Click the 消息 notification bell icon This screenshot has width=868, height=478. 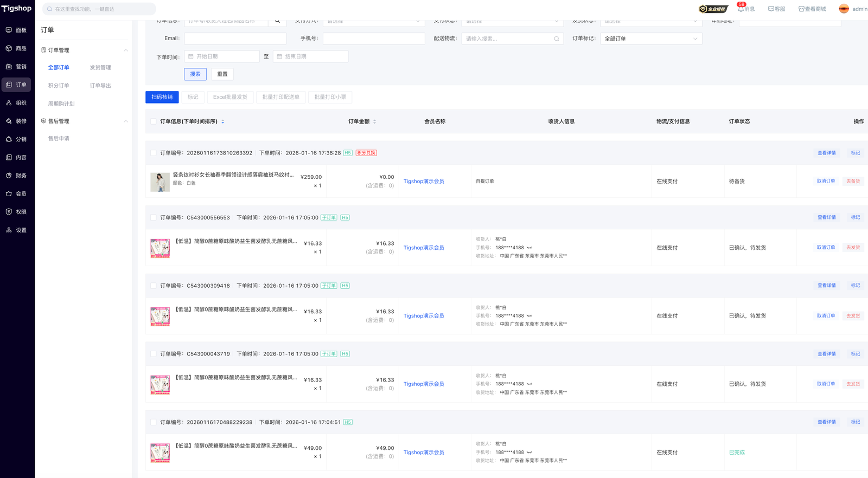[x=741, y=9]
